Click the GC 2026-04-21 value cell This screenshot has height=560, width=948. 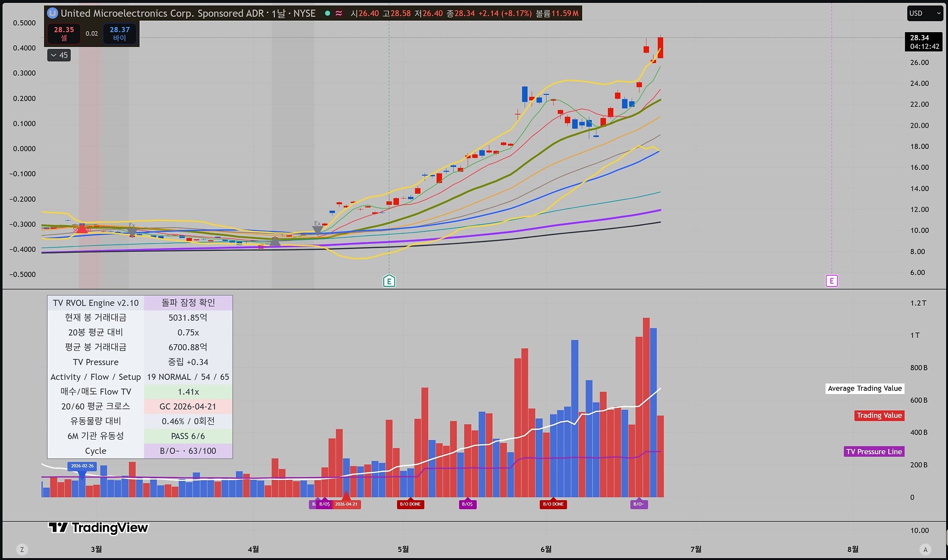pos(188,406)
